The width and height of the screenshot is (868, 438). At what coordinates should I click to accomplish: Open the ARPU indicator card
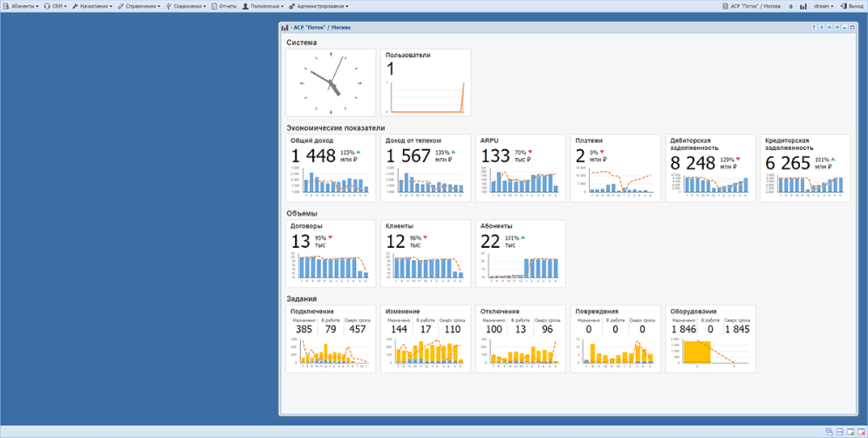[521, 168]
